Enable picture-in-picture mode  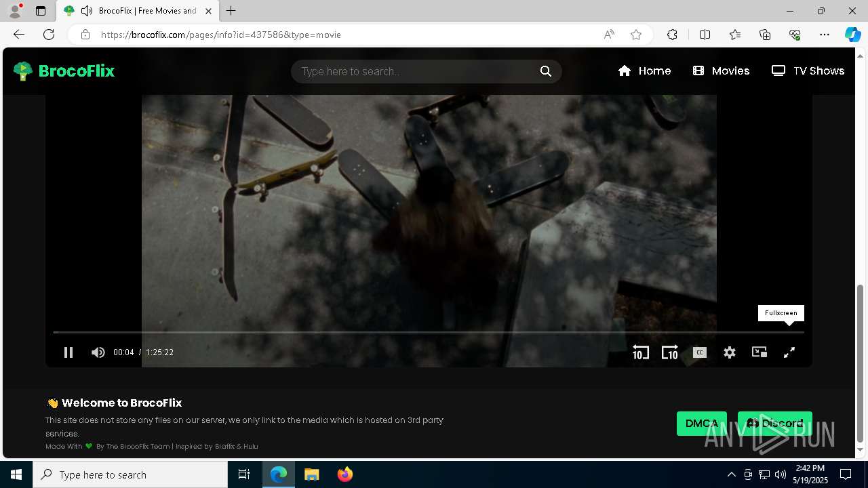(759, 352)
